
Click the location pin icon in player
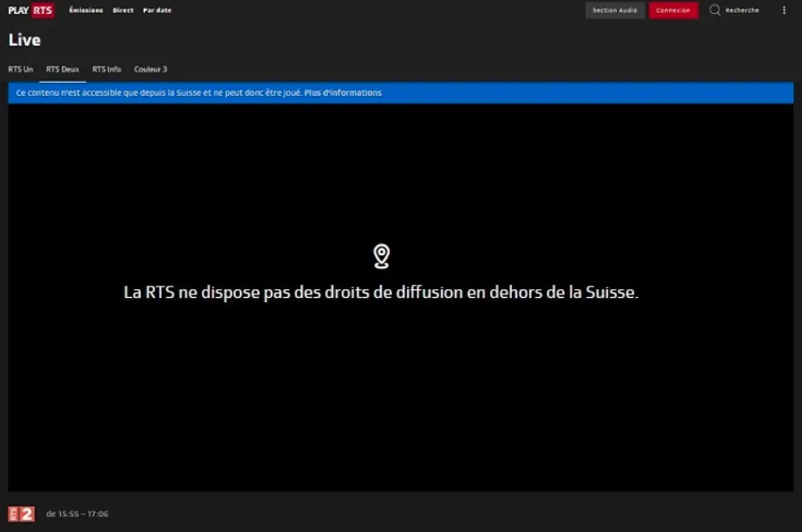pos(381,256)
